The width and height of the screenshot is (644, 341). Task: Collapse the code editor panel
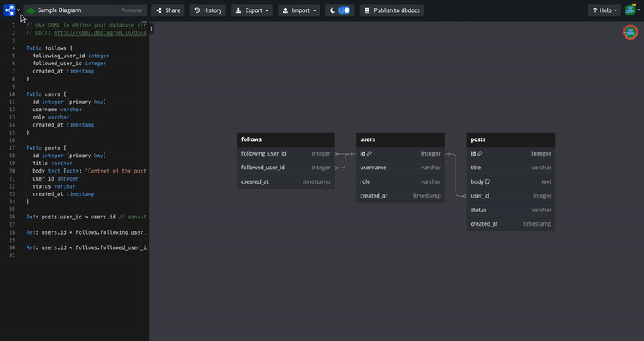tap(151, 29)
